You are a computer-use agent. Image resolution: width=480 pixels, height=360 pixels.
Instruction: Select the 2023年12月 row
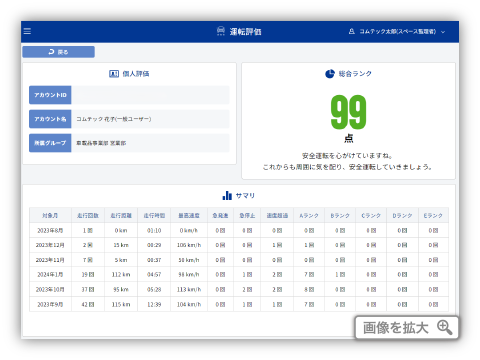point(239,245)
